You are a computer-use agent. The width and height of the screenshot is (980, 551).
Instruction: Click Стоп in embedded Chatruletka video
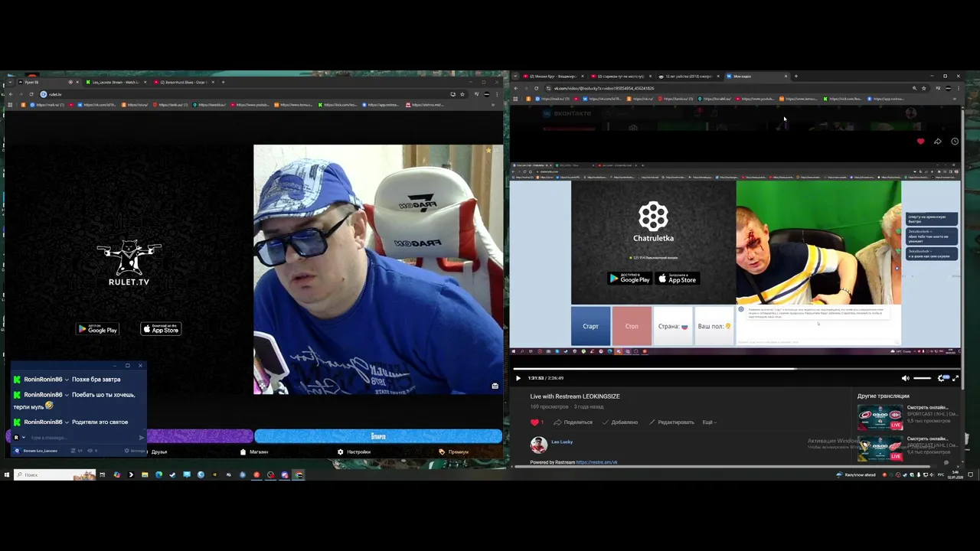(632, 326)
